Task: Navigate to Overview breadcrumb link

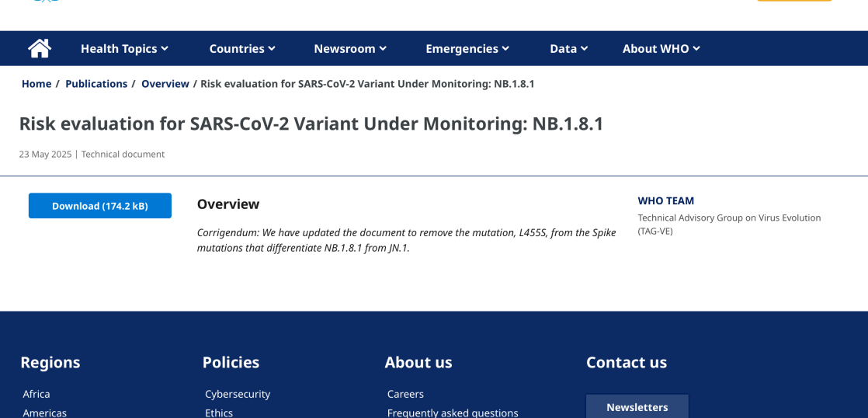Action: pos(165,84)
